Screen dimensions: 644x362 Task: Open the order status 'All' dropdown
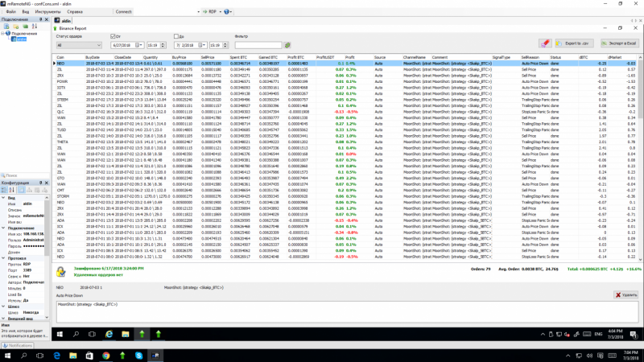point(79,45)
